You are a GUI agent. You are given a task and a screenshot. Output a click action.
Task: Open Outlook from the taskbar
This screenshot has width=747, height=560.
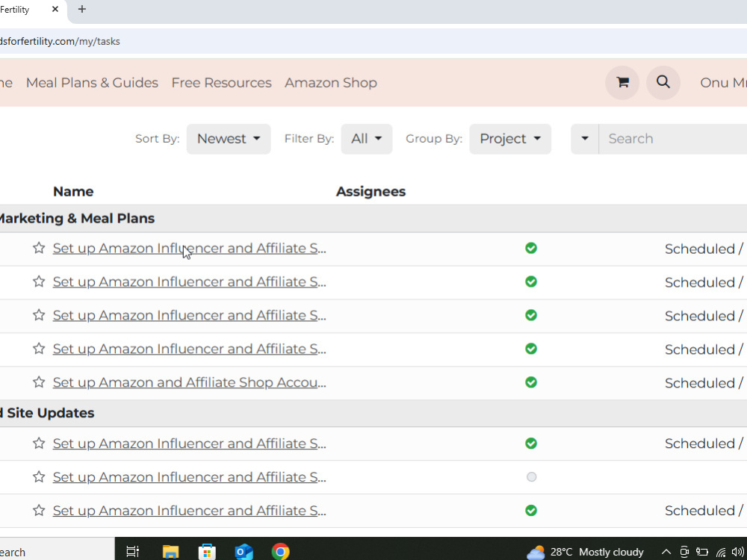[244, 552]
